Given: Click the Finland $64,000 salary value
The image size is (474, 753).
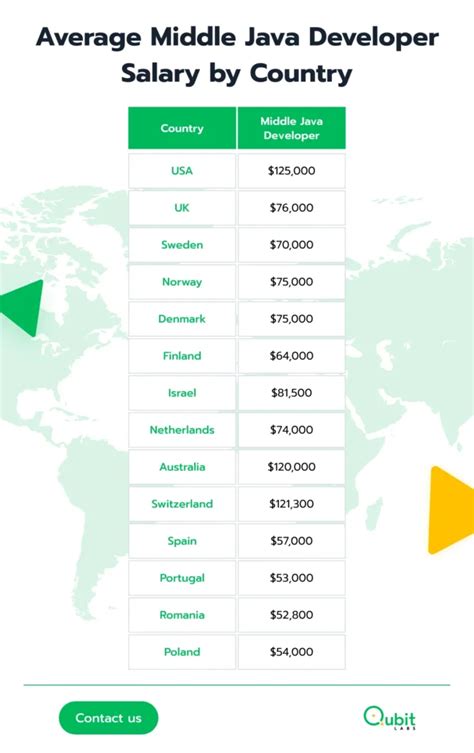Looking at the screenshot, I should [x=292, y=355].
